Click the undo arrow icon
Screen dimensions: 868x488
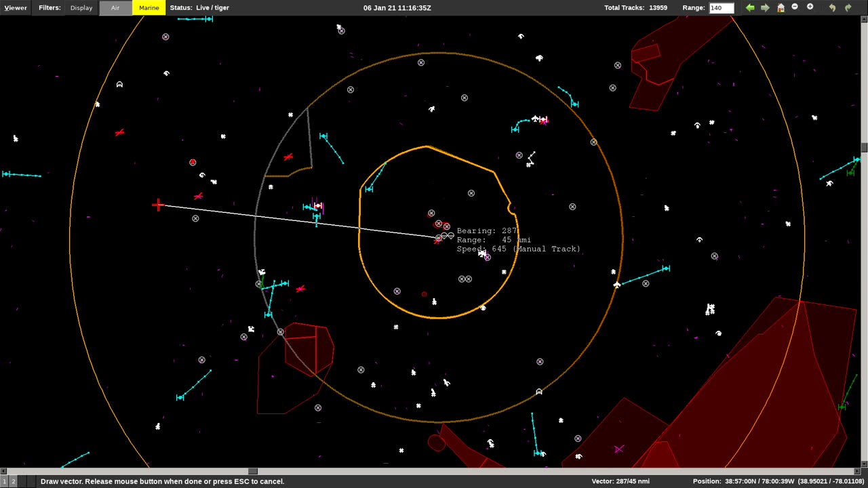832,7
